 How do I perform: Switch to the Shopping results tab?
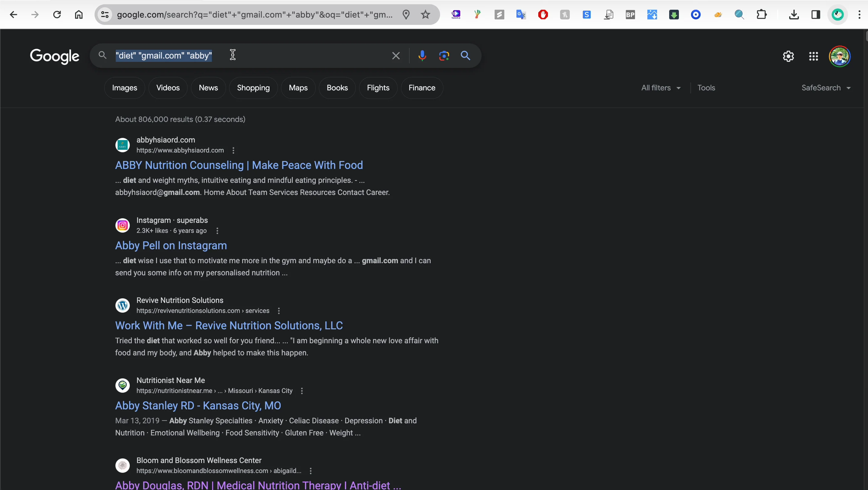253,88
